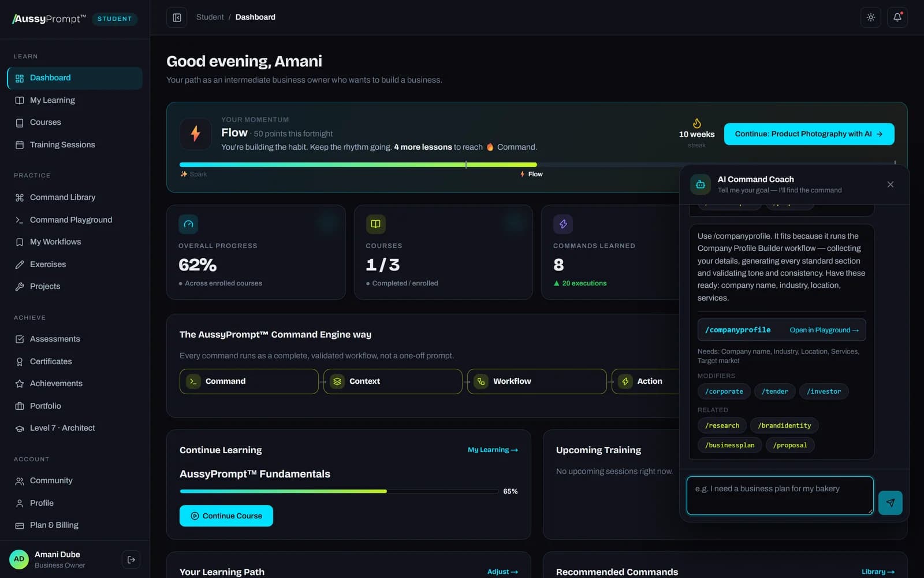Click the Commands Learned bolt icon

563,224
